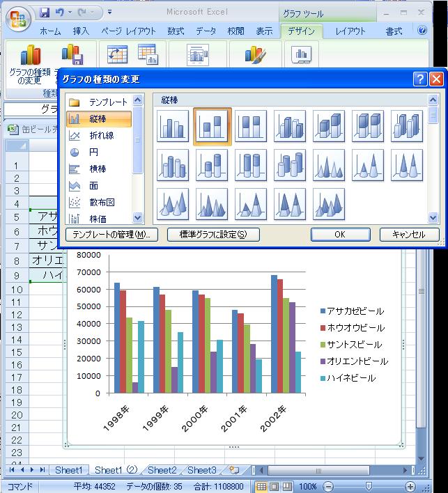Click the zoom out minus button
Viewport: 448px width, 493px height.
pyautogui.click(x=328, y=487)
